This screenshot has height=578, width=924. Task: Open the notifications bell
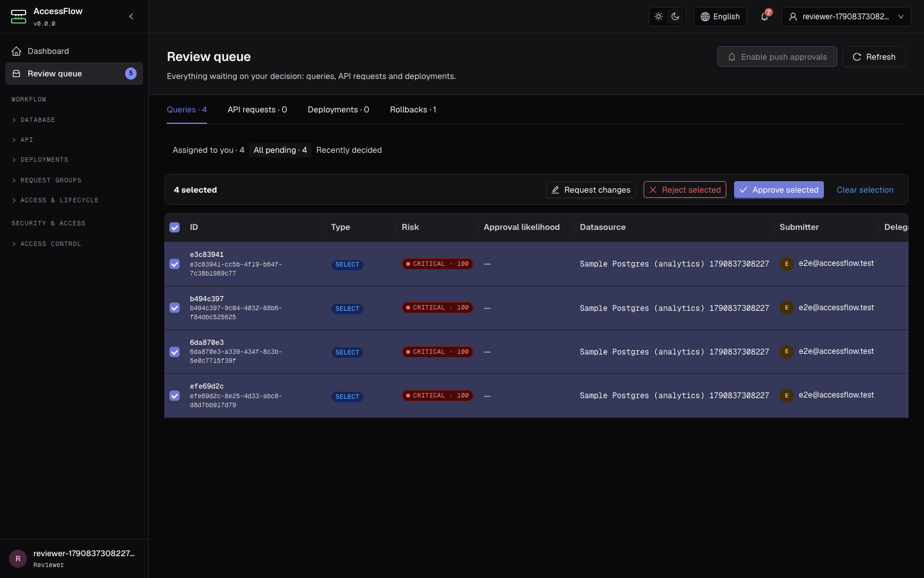pos(764,17)
